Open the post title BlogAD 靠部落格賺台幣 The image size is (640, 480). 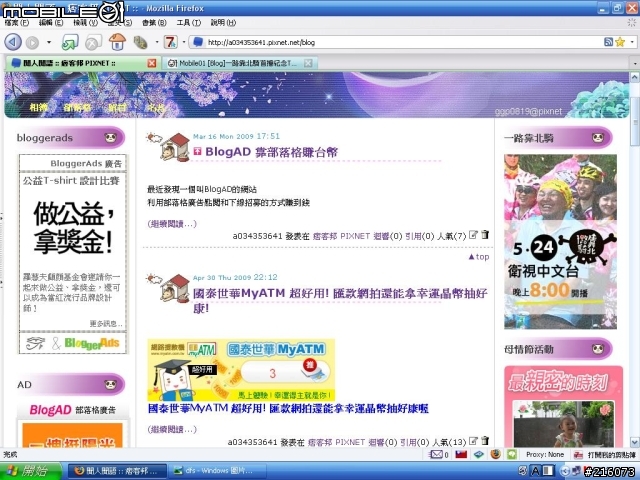(x=271, y=152)
